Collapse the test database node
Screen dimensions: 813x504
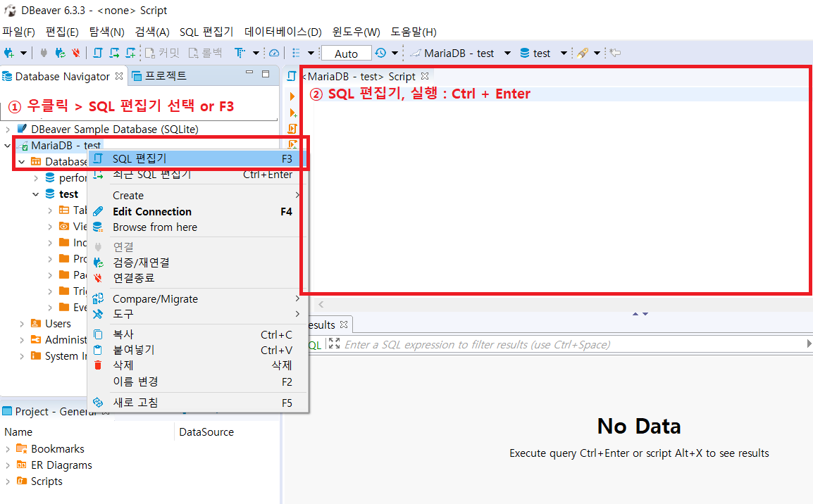click(36, 194)
